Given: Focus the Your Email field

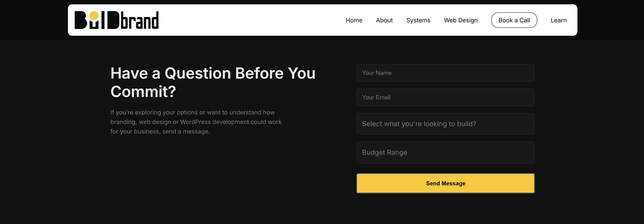Looking at the screenshot, I should click(x=446, y=97).
